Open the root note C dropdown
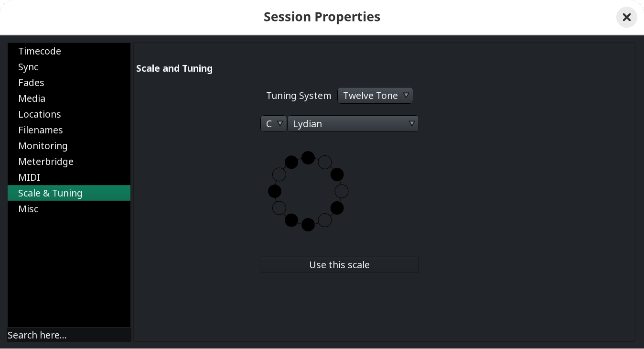This screenshot has height=349, width=644. (273, 124)
